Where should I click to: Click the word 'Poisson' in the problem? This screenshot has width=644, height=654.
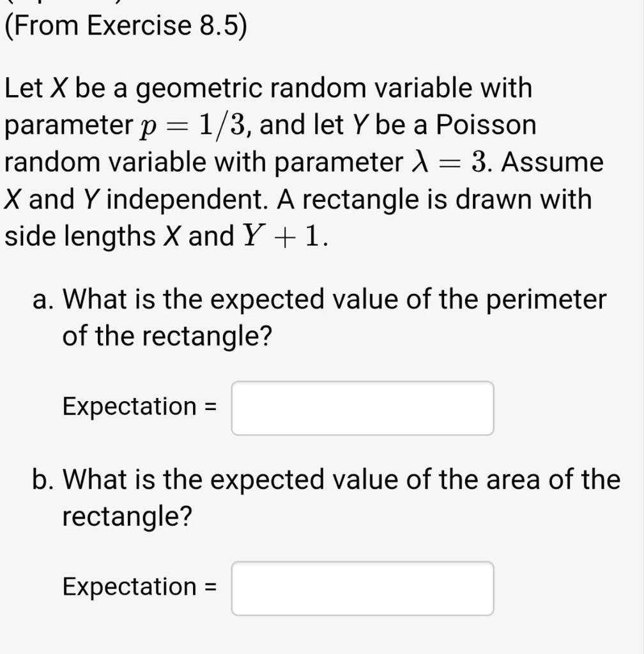[486, 125]
